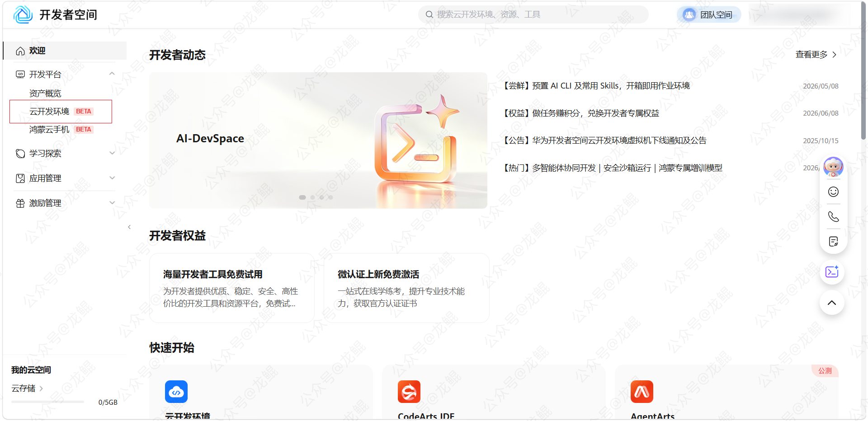Open 鸿蒙云手机 BETA menu item
The height and width of the screenshot is (421, 868).
(61, 130)
